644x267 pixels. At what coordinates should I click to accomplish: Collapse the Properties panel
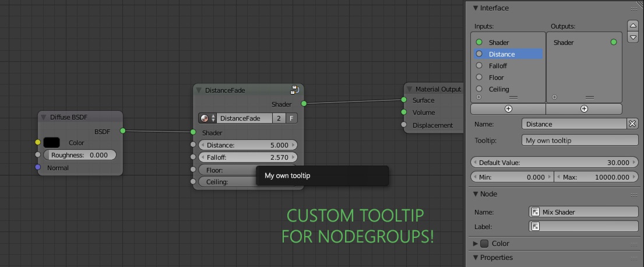point(476,258)
